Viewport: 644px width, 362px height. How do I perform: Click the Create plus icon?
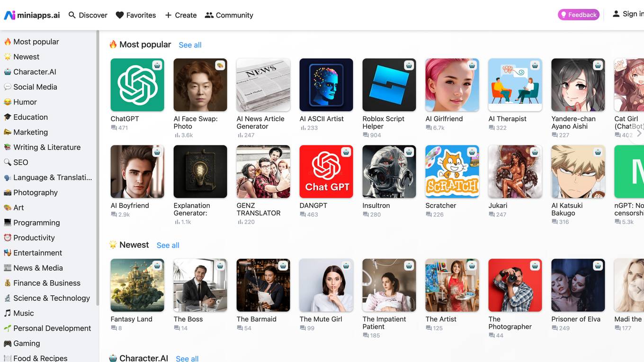click(x=168, y=15)
